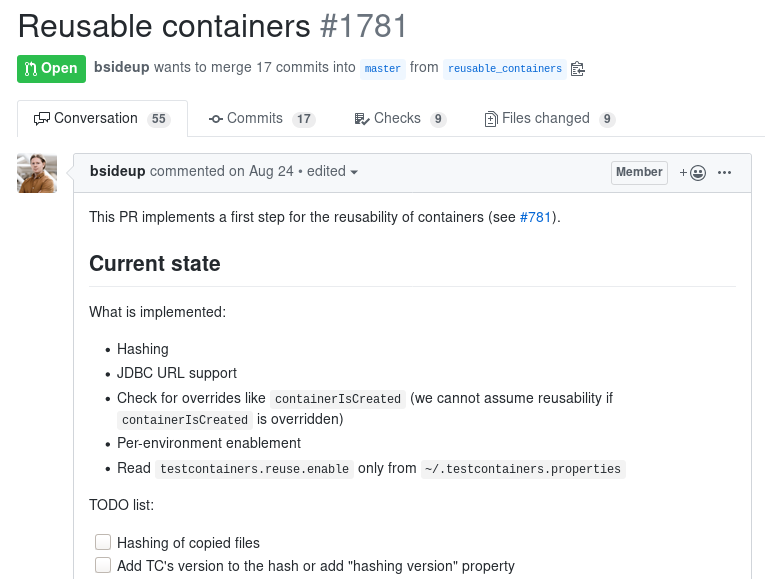Click the bsideup author name in the comment header
Image resolution: width=765 pixels, height=579 pixels.
click(118, 171)
